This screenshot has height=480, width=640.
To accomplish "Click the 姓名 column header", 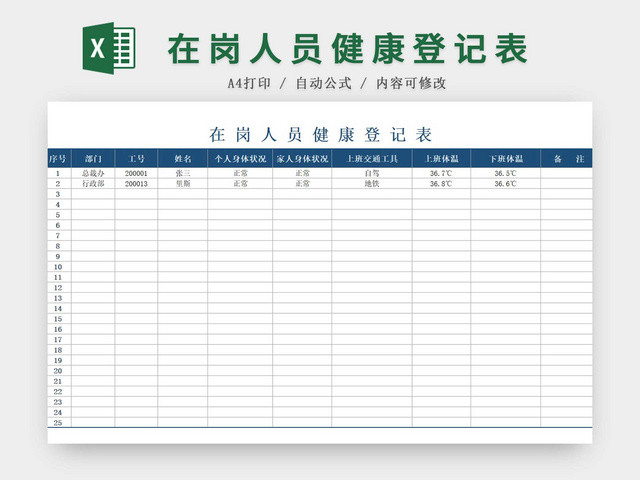I will [x=182, y=158].
